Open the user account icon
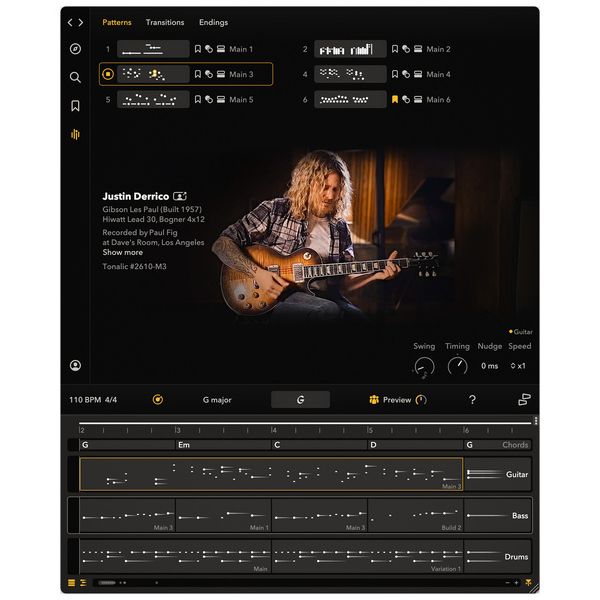600x600 pixels. point(75,366)
